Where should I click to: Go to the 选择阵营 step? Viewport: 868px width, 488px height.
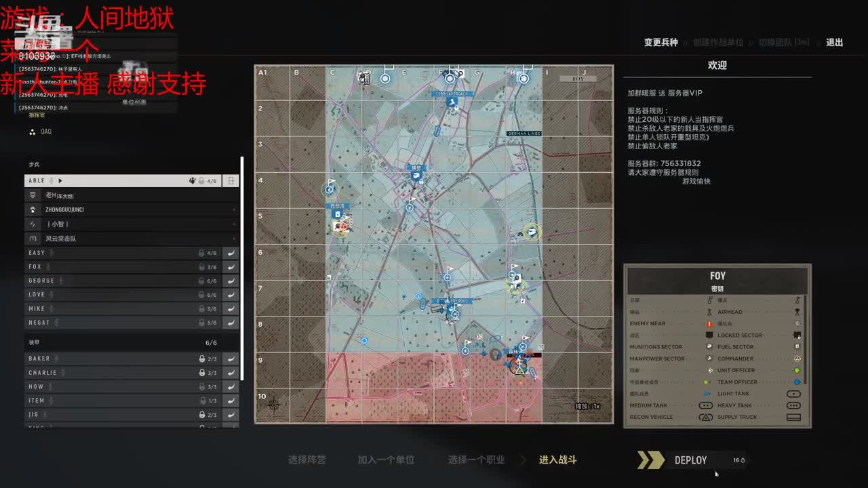[x=307, y=460]
